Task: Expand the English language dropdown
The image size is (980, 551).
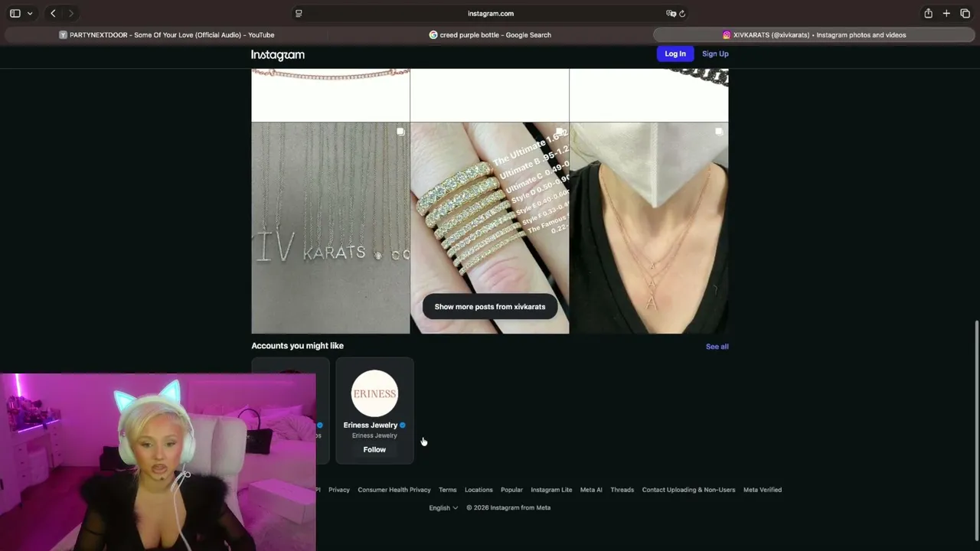Action: click(x=443, y=507)
